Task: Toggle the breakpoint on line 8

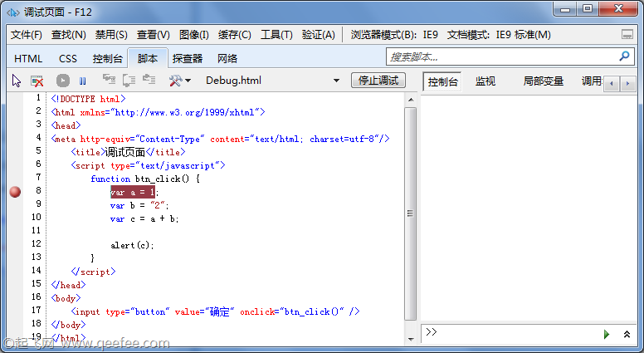Action: (x=15, y=192)
